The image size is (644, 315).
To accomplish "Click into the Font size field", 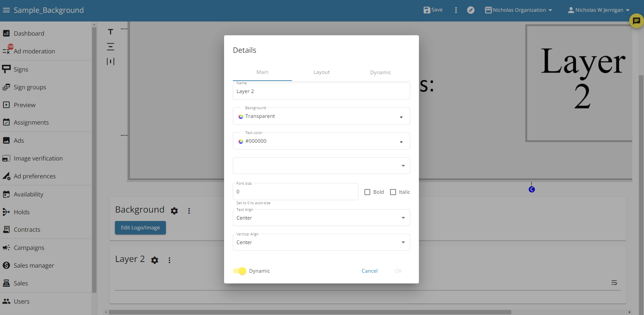I will (x=295, y=192).
